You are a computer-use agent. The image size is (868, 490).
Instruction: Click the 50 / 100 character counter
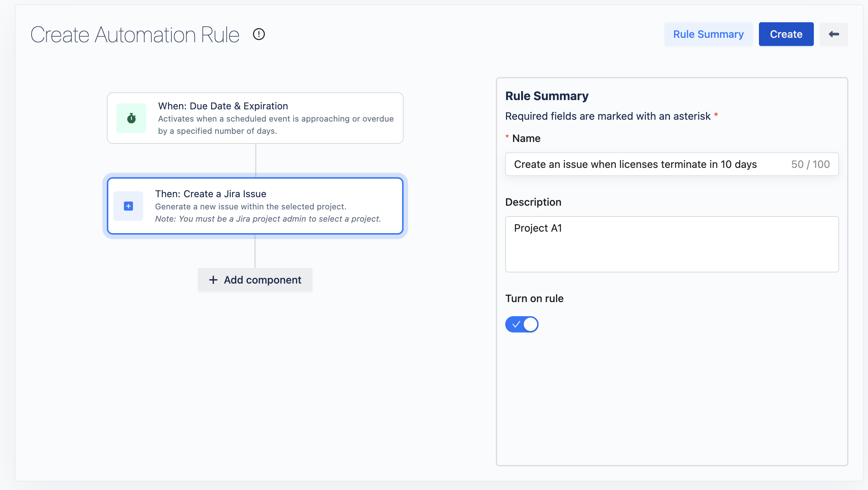[810, 164]
